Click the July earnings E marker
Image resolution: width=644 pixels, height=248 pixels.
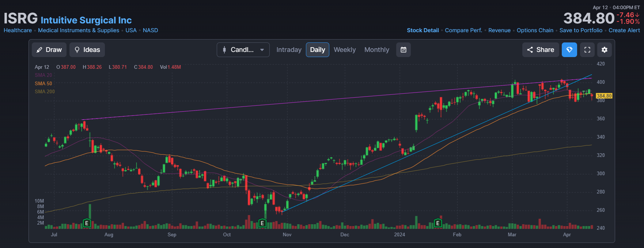[x=87, y=223]
